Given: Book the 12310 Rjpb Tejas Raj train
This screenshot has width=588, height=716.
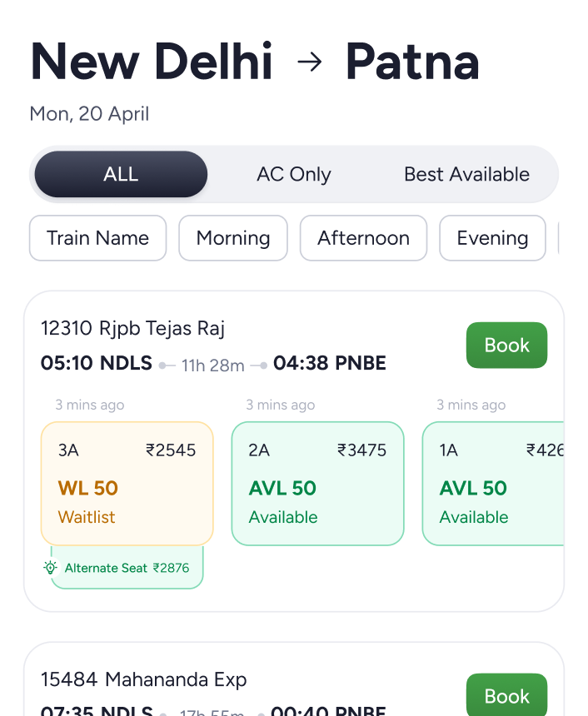Looking at the screenshot, I should tap(506, 345).
